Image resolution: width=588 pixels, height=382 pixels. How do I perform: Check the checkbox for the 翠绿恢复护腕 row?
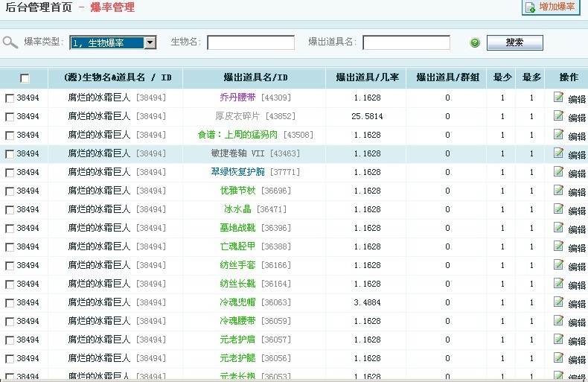(9, 172)
